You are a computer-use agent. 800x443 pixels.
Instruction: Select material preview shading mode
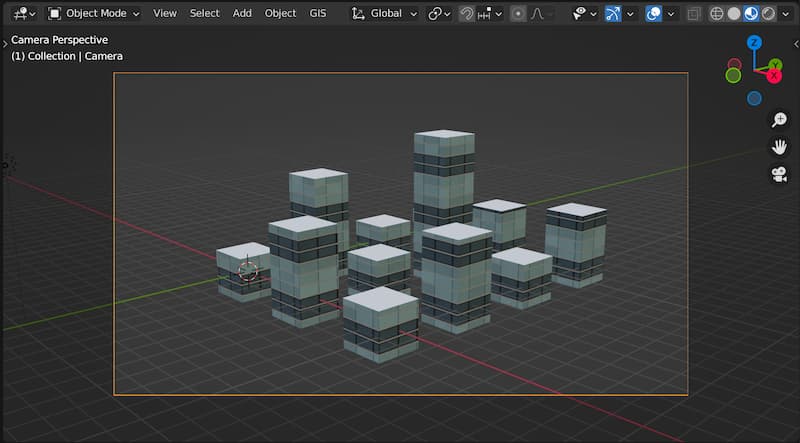751,14
